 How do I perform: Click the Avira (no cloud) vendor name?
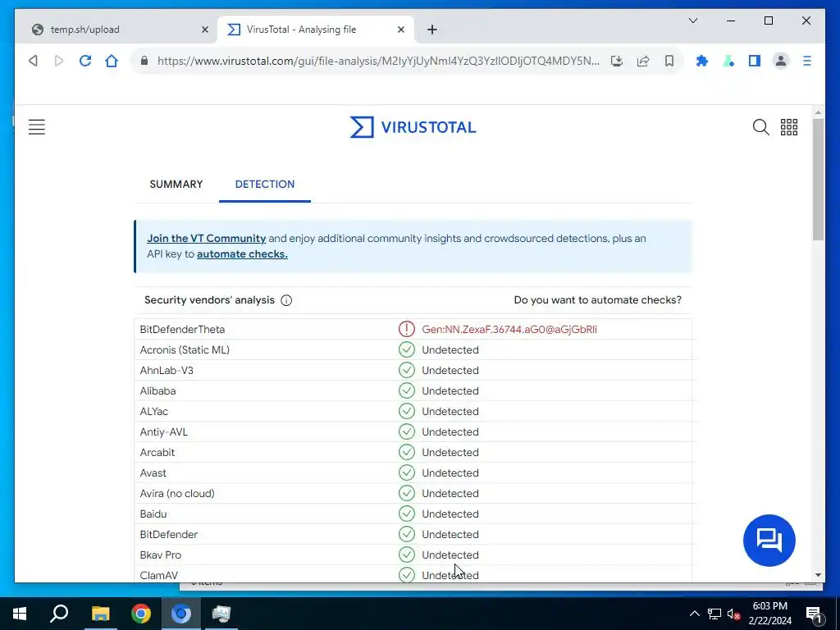click(x=177, y=493)
